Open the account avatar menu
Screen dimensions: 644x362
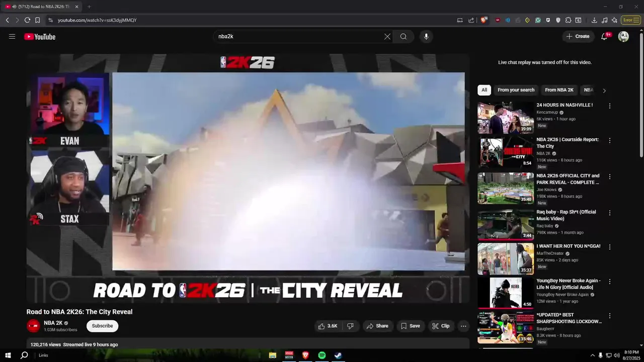pyautogui.click(x=623, y=36)
